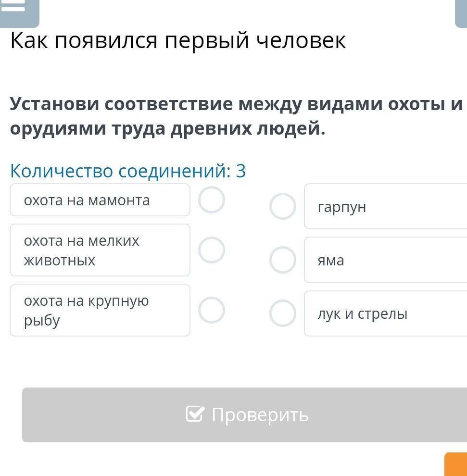
Task: Click the checkmark icon in Проверить button
Action: (195, 414)
